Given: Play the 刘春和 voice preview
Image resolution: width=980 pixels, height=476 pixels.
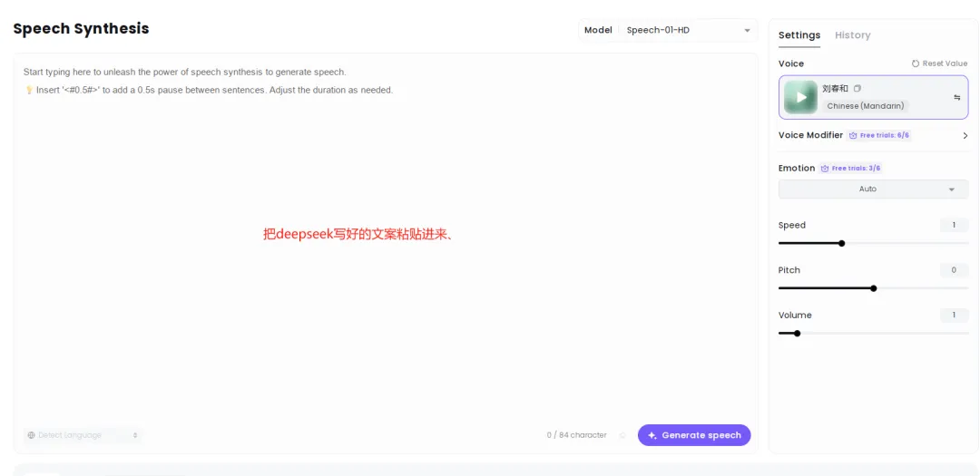Looking at the screenshot, I should pyautogui.click(x=800, y=97).
